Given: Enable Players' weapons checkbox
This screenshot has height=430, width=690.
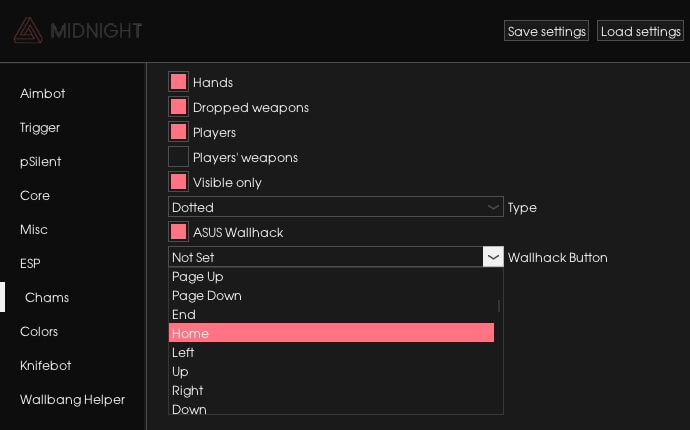Looking at the screenshot, I should pyautogui.click(x=179, y=157).
